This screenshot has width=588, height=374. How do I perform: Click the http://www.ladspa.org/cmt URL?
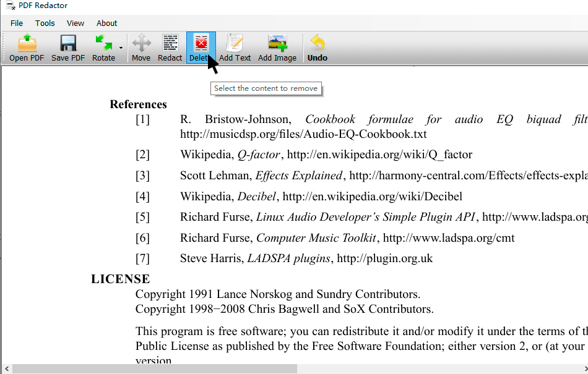point(449,238)
